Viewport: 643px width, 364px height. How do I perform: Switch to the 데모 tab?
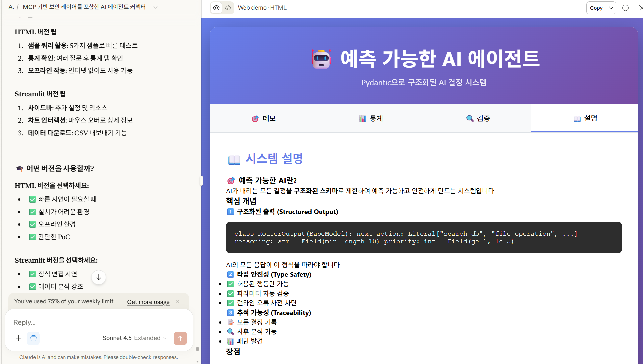click(x=264, y=118)
